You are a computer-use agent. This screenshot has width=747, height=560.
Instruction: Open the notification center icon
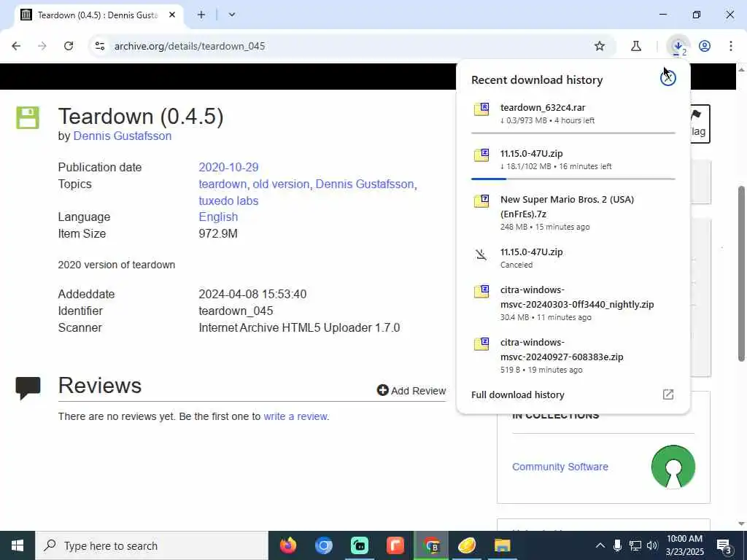click(724, 546)
